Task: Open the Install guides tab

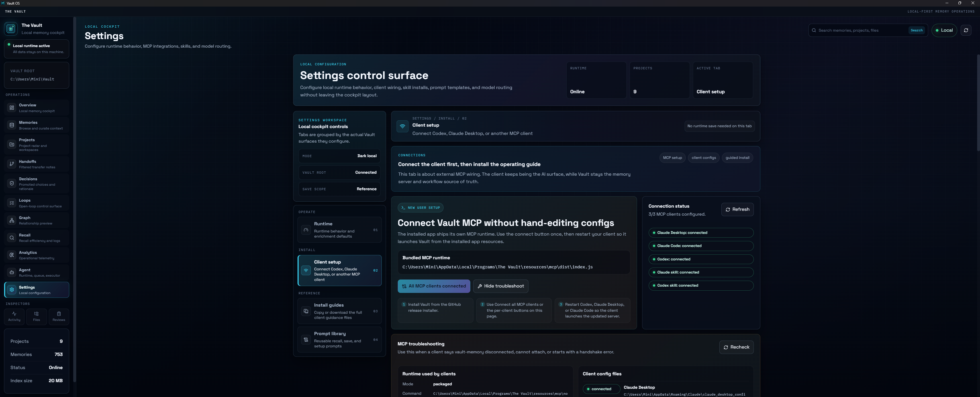Action: [x=339, y=311]
